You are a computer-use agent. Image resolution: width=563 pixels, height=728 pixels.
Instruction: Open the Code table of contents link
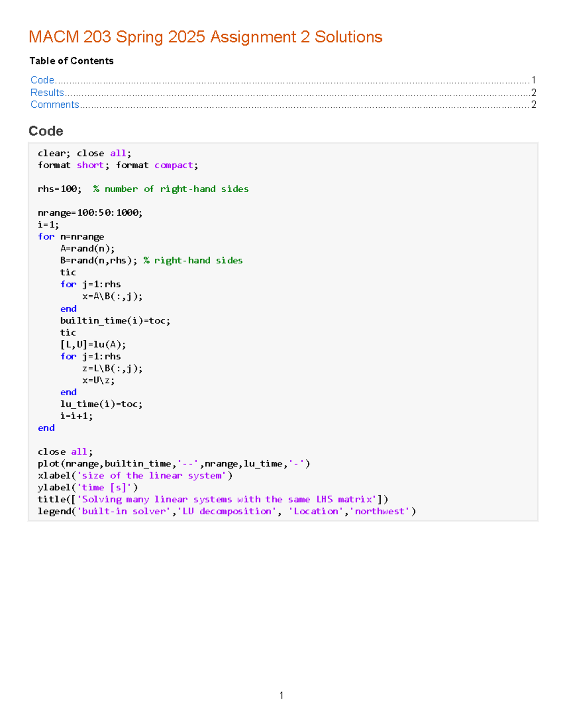[43, 80]
